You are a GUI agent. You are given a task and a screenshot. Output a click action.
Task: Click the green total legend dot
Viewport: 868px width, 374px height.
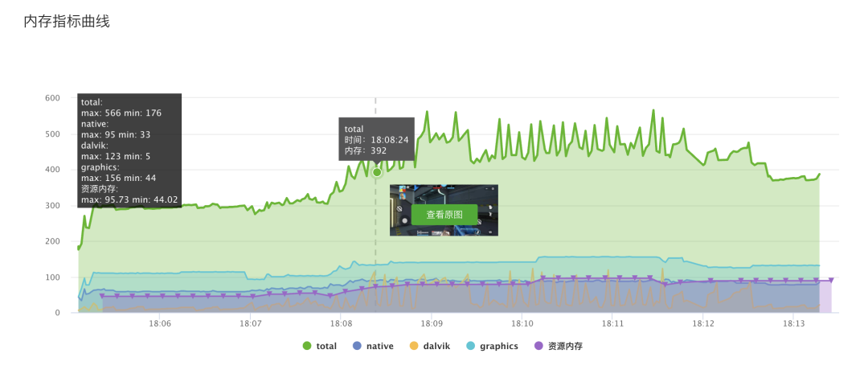[307, 346]
